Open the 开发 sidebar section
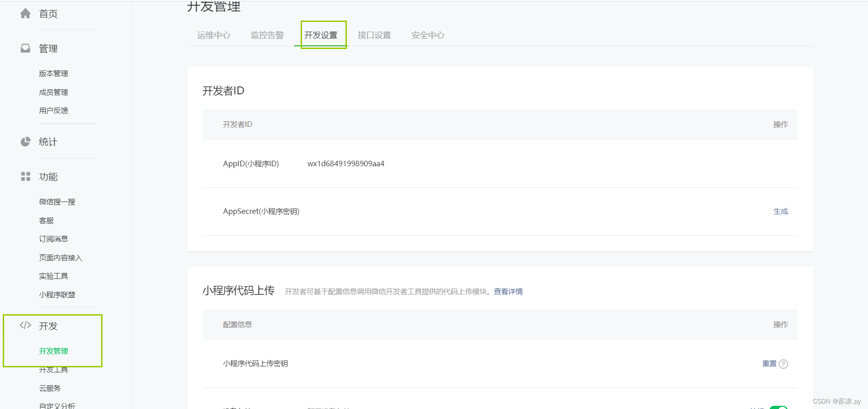The width and height of the screenshot is (868, 409). tap(49, 326)
